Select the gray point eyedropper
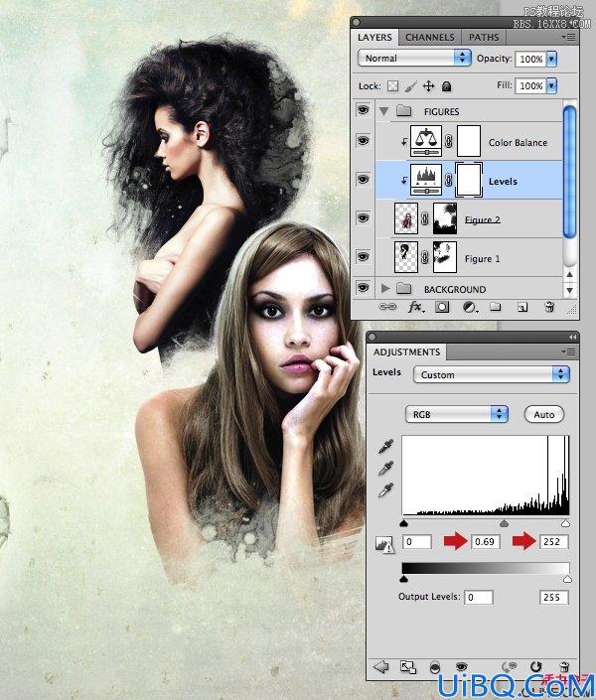Image resolution: width=596 pixels, height=700 pixels. tap(385, 469)
